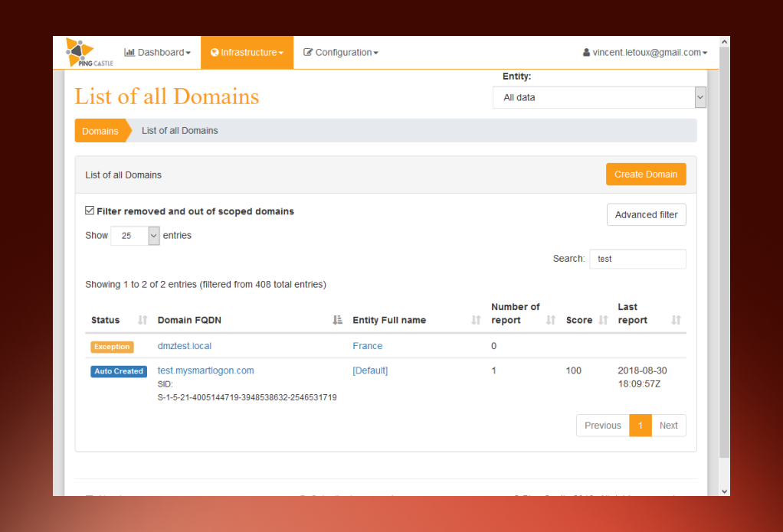Open the Advanced filter
Viewport: 783px width, 532px height.
pyautogui.click(x=646, y=214)
